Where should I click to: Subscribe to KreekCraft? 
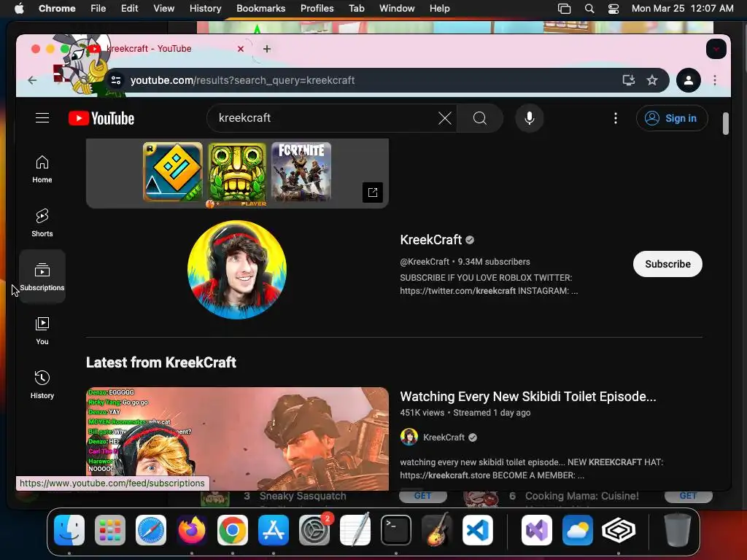[667, 264]
